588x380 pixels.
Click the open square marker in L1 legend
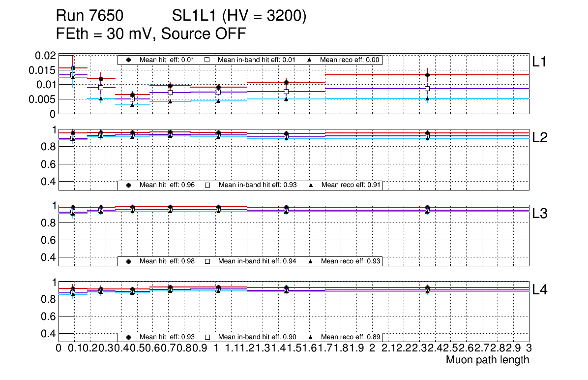click(207, 60)
